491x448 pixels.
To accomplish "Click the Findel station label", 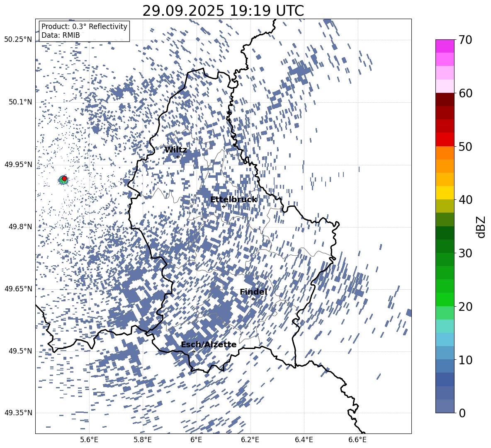I will click(253, 292).
